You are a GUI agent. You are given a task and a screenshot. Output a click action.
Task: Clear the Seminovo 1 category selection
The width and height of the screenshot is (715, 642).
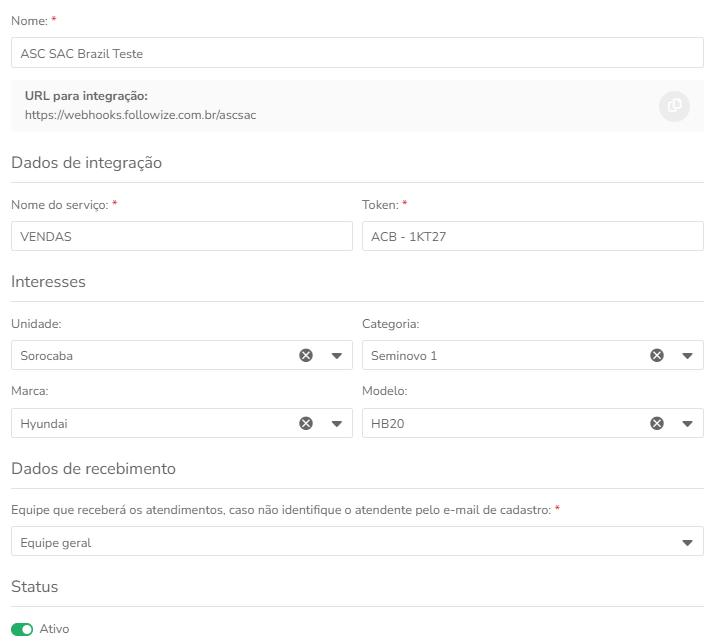tap(657, 355)
